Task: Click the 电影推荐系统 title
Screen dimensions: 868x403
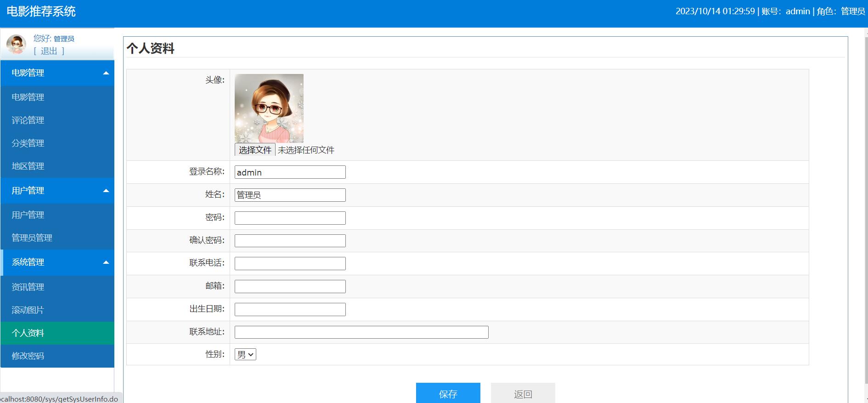Action: click(x=41, y=11)
